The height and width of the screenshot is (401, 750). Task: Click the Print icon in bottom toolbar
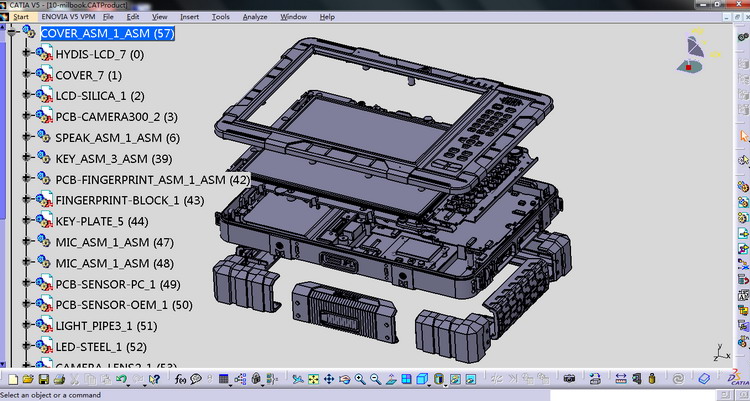[x=59, y=379]
